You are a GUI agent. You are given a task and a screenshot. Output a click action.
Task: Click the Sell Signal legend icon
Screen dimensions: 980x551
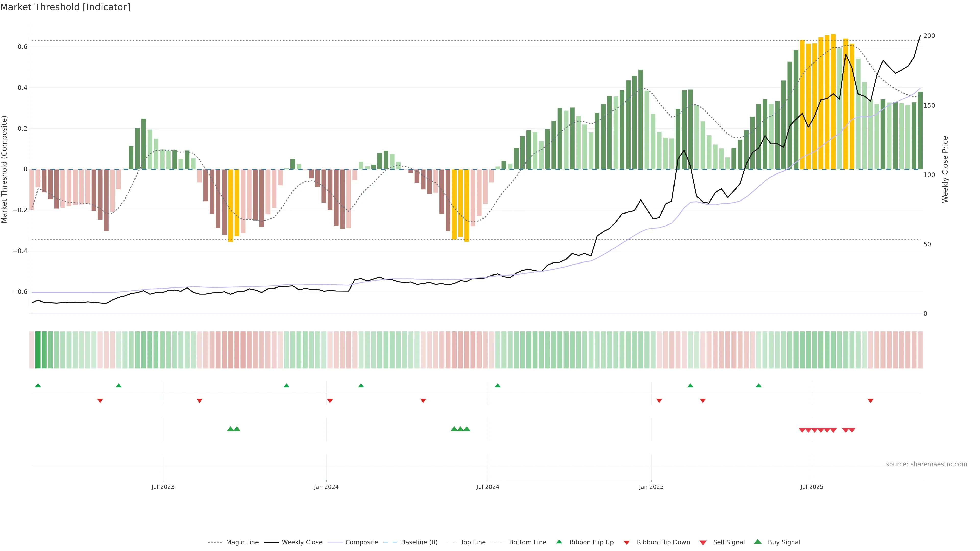pos(703,543)
